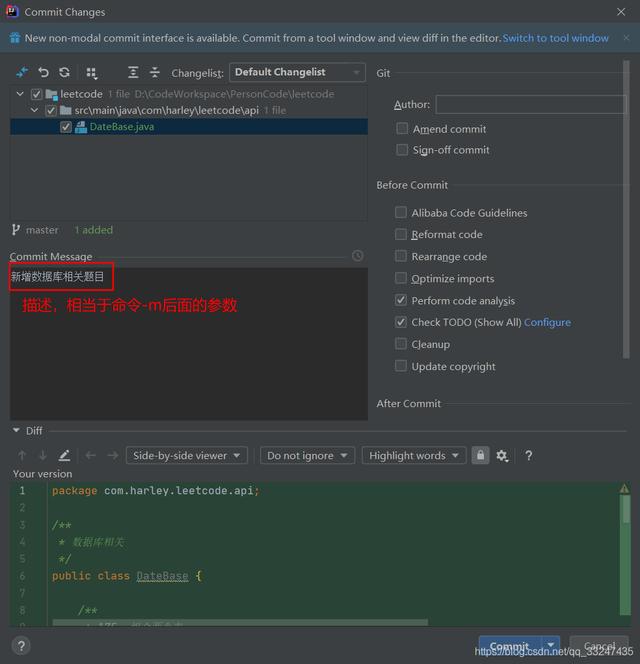Viewport: 640px width, 664px height.
Task: Uncheck the src\main\java folder checkbox
Action: point(51,111)
